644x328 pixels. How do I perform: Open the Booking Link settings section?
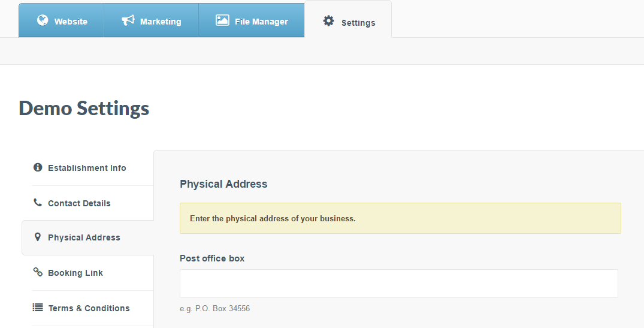click(x=75, y=273)
